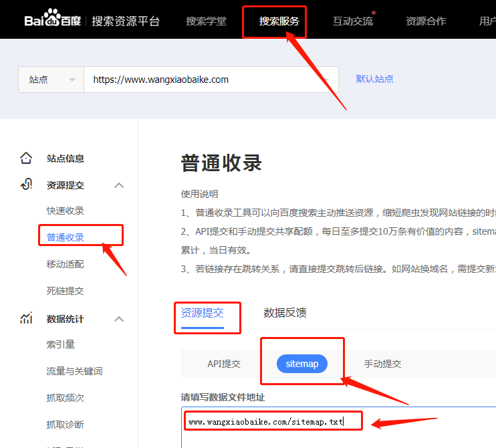
Task: Select 普通收录 in sidebar
Action: coord(65,237)
